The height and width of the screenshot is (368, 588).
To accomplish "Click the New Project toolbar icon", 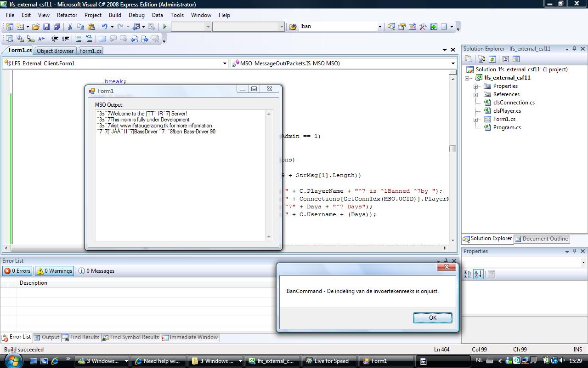I will (9, 27).
